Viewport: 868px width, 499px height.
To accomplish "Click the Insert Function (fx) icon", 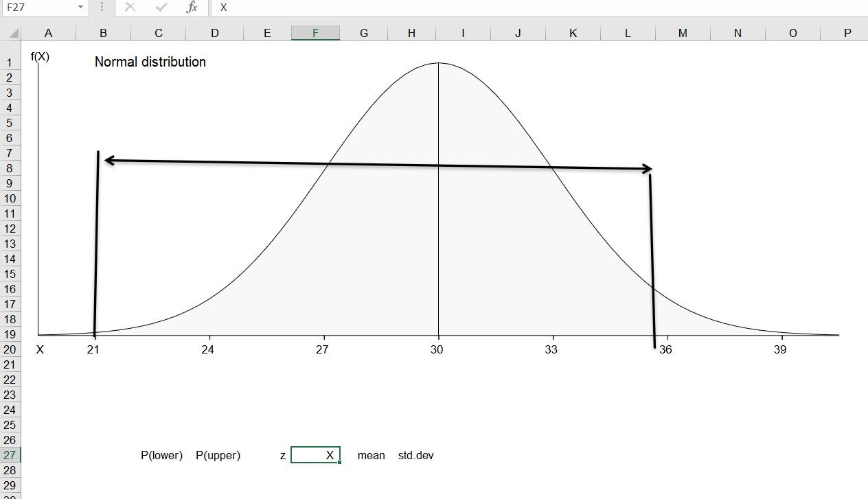I will click(x=191, y=8).
